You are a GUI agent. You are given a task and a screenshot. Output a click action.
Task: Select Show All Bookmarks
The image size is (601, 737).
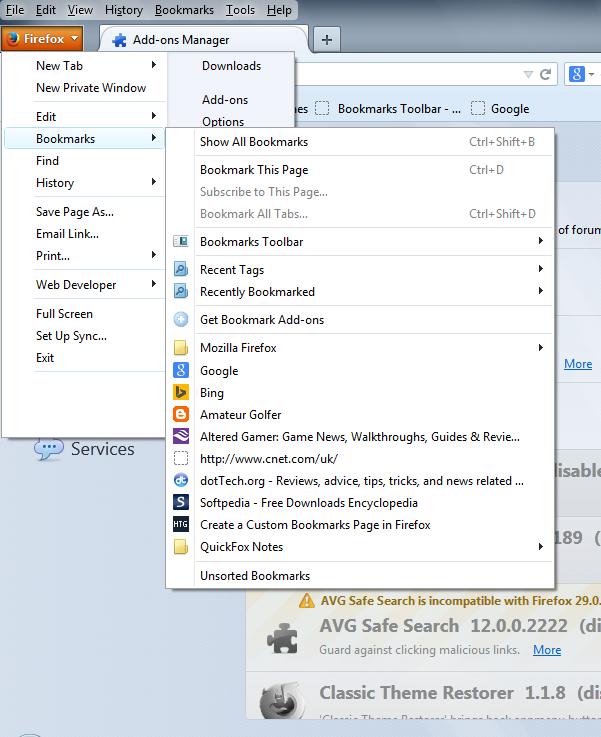point(359,142)
